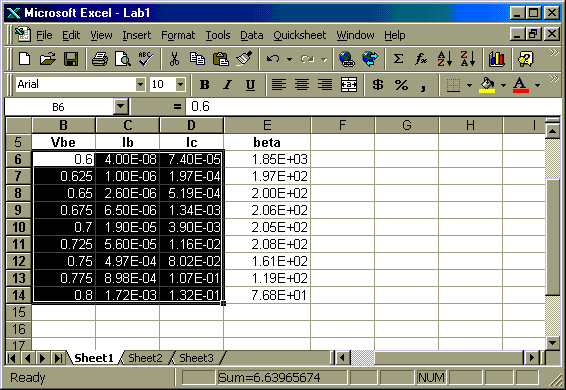Screen dimensions: 566x390
Task: Undo the last action
Action: (273, 59)
